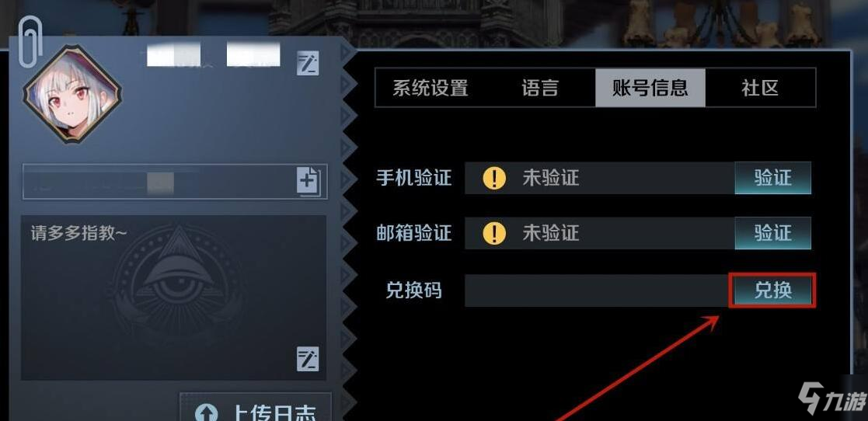This screenshot has height=421, width=868.
Task: Click 验证 button for 邮箱验证
Action: (x=772, y=233)
